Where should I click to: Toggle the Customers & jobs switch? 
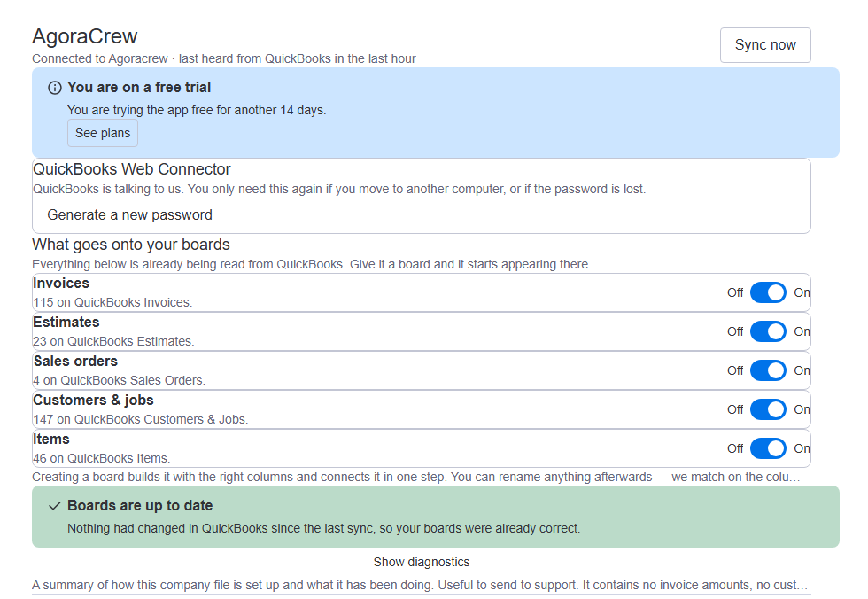point(768,409)
